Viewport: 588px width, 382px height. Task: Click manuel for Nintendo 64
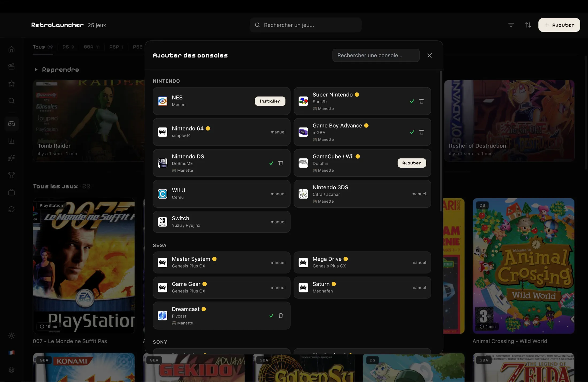point(278,132)
